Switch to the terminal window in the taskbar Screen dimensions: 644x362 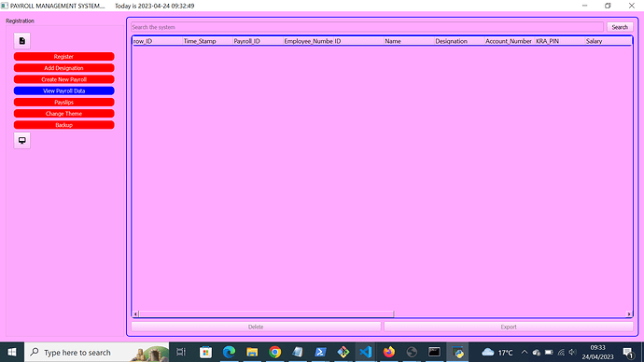pos(434,352)
